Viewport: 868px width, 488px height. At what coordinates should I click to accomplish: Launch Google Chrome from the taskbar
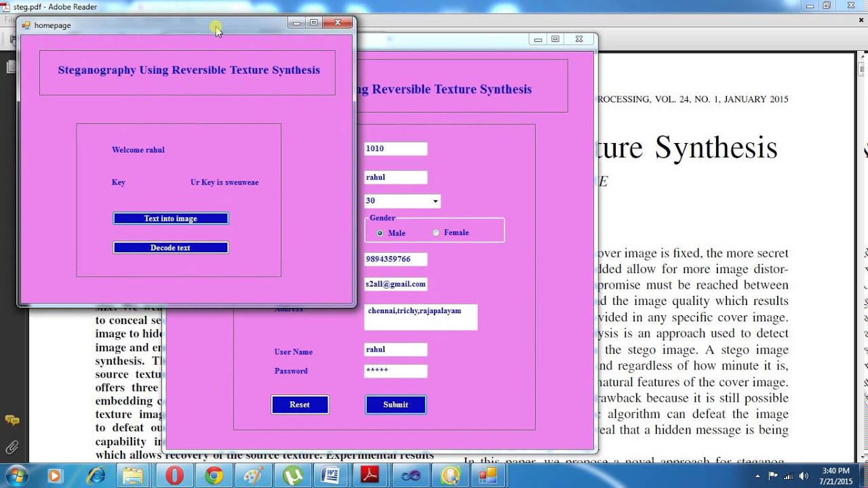pyautogui.click(x=214, y=476)
